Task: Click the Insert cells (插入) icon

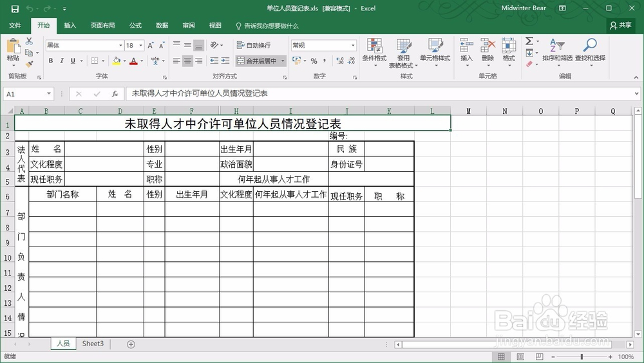Action: (x=466, y=45)
